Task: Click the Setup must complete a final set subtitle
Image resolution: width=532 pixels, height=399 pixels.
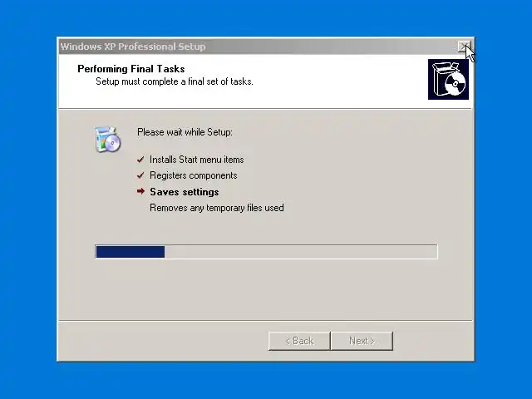Action: tap(175, 81)
